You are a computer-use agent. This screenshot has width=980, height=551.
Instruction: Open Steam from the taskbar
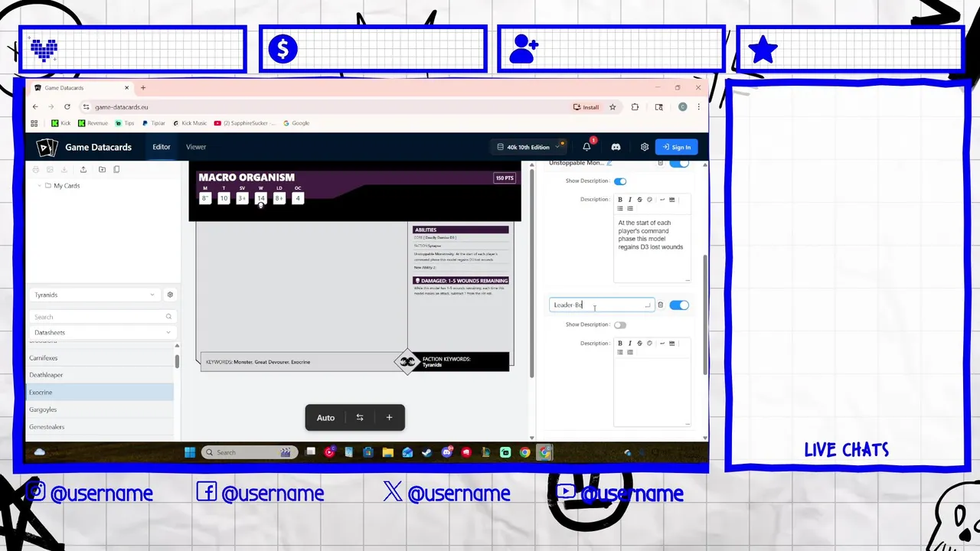click(426, 452)
